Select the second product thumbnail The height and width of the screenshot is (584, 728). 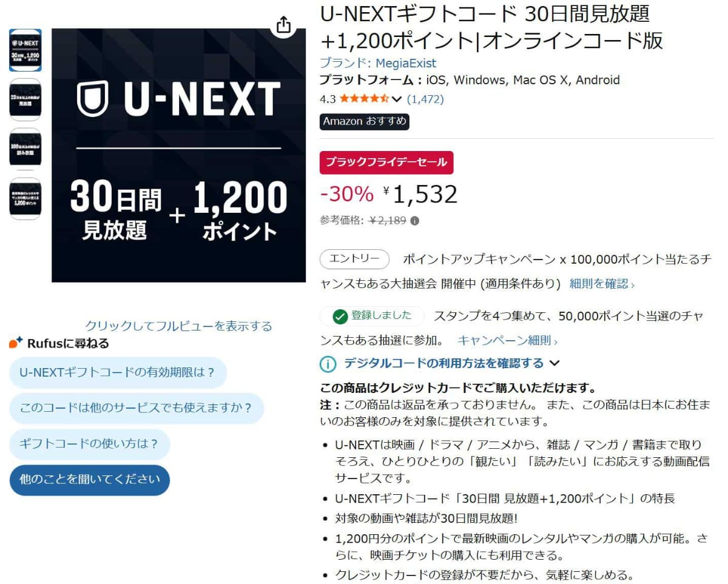pyautogui.click(x=25, y=99)
